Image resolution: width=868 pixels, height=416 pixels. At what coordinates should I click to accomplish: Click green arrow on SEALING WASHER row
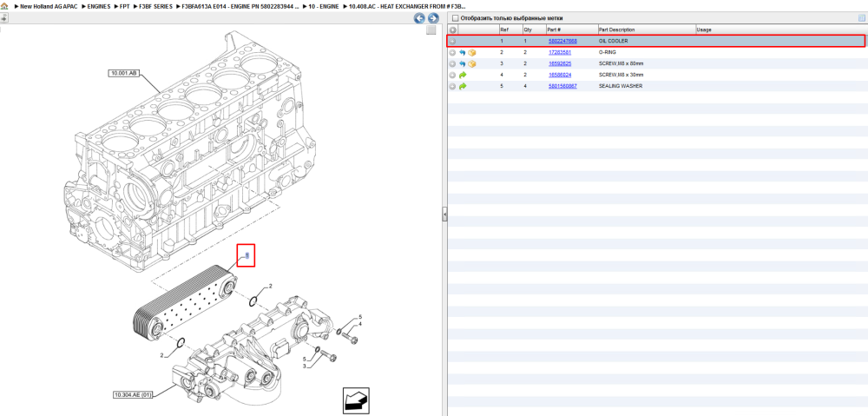463,86
